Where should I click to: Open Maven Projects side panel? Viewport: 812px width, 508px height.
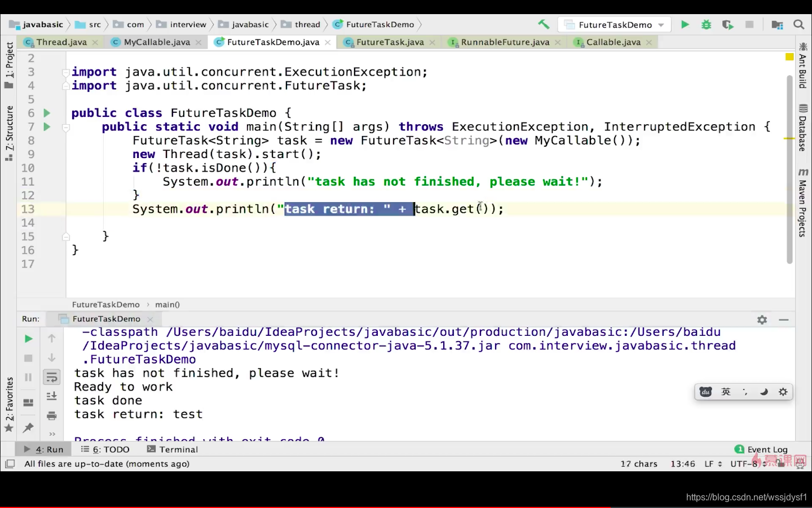click(803, 202)
